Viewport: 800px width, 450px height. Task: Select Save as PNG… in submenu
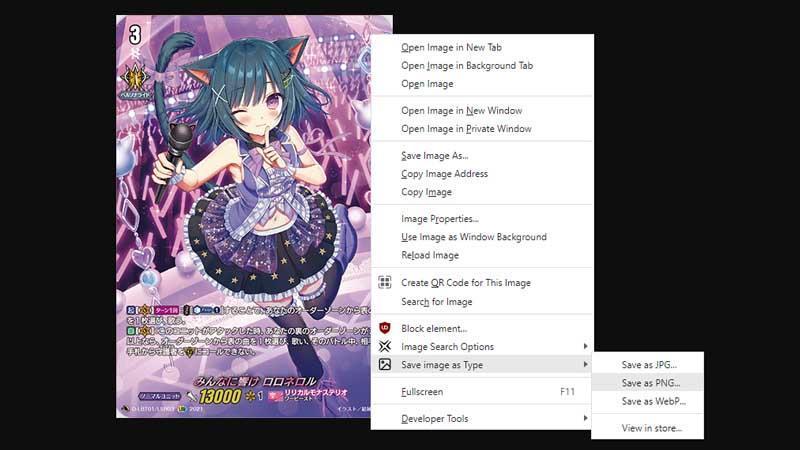647,383
